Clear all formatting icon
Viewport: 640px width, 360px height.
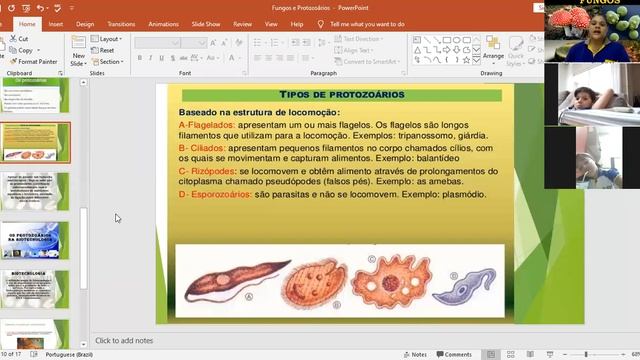(x=239, y=42)
